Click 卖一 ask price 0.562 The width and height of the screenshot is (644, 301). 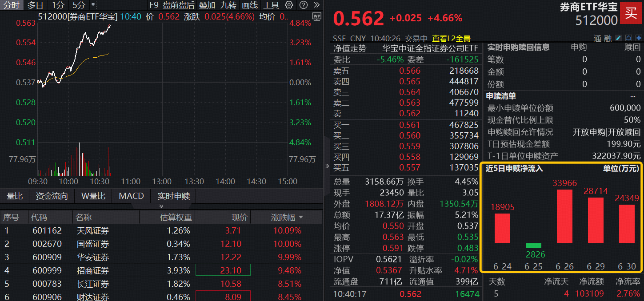tap(410, 113)
